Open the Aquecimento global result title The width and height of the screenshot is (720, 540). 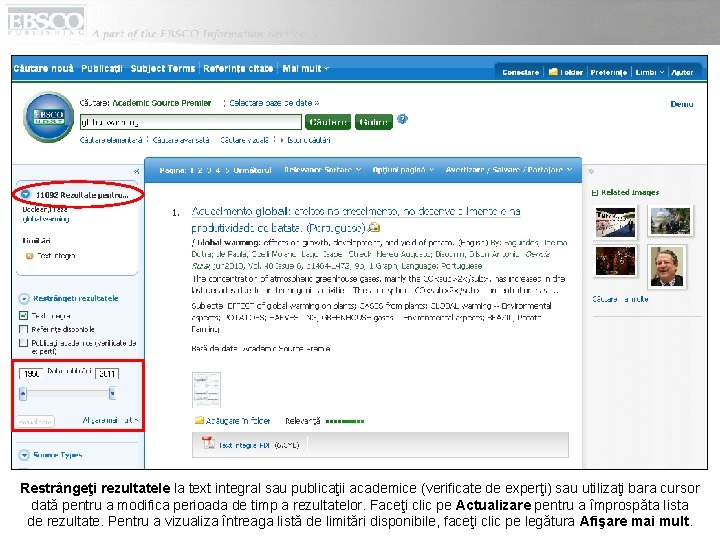click(356, 219)
